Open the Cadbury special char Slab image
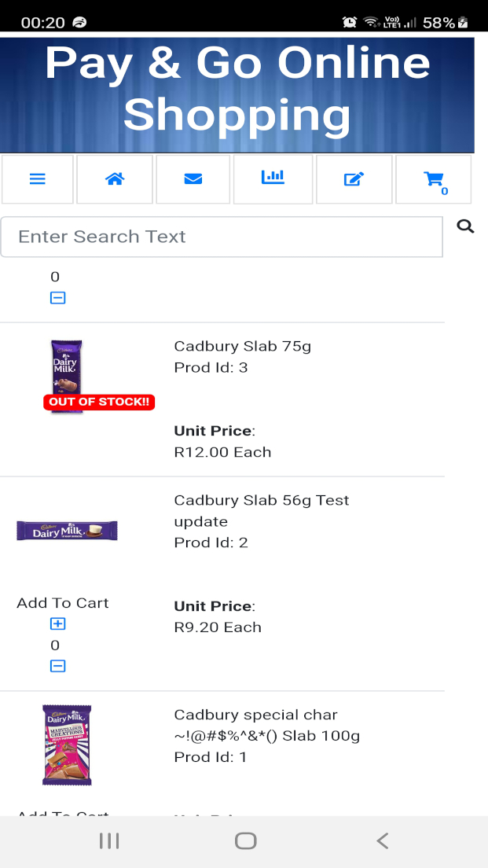 (67, 745)
